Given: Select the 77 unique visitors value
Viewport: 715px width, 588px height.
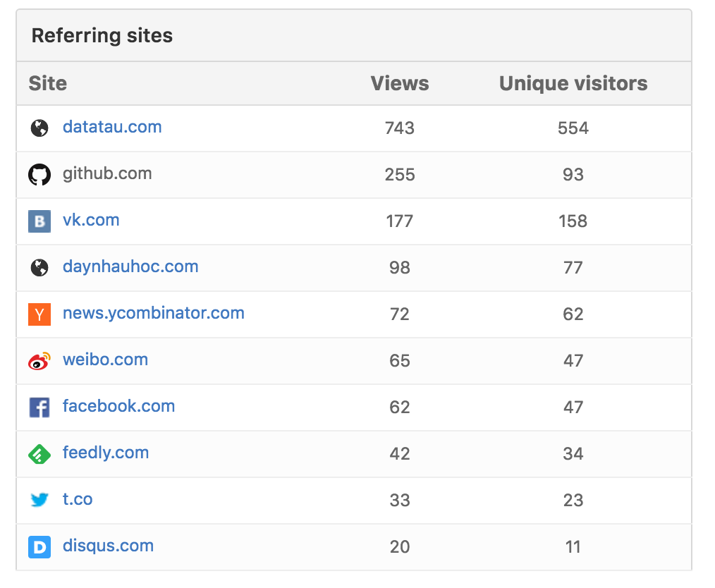Looking at the screenshot, I should tap(573, 268).
